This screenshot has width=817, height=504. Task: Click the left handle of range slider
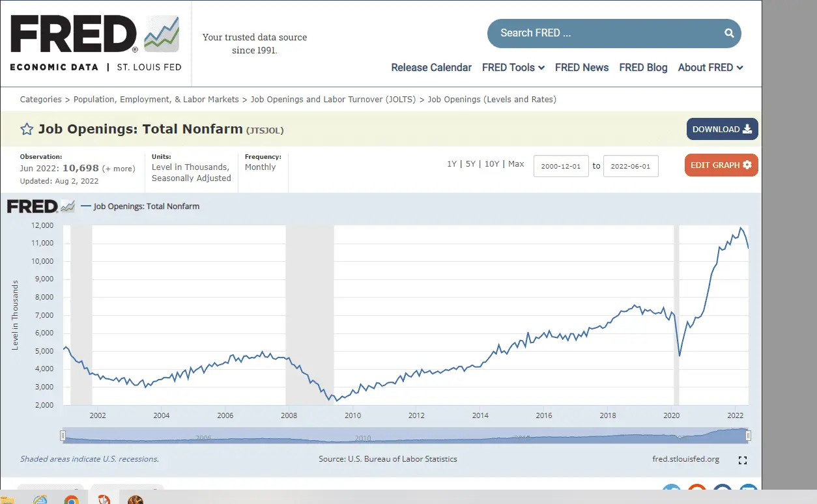pyautogui.click(x=63, y=436)
